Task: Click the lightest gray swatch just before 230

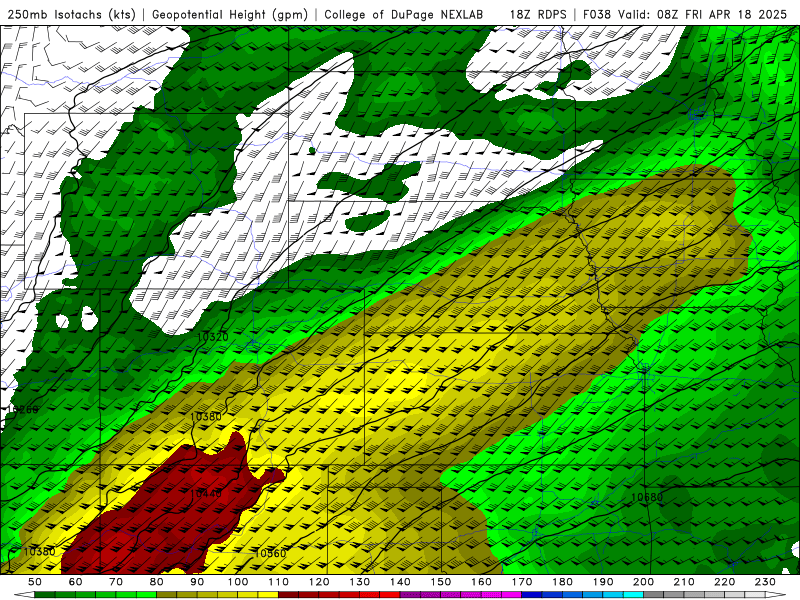Action: pyautogui.click(x=755, y=595)
